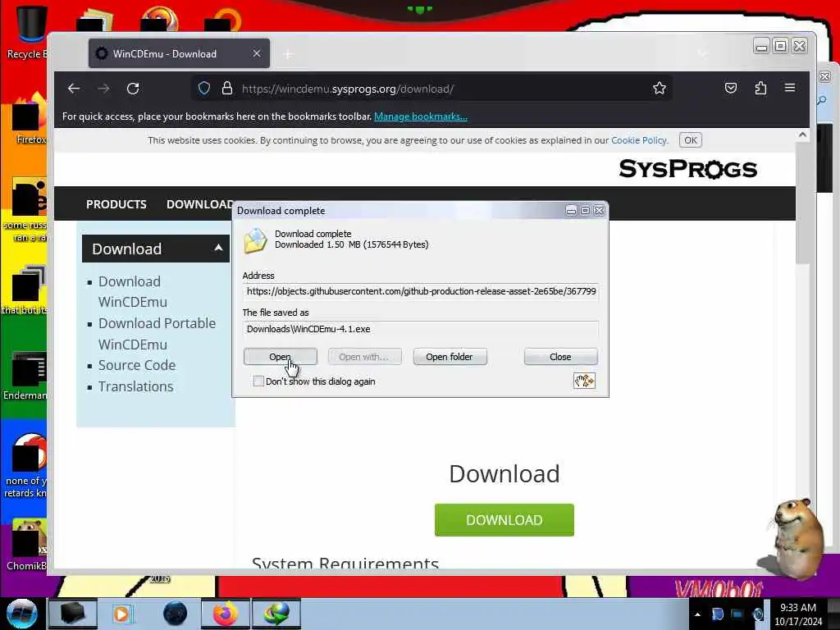Click the file saved as path field

tap(421, 329)
